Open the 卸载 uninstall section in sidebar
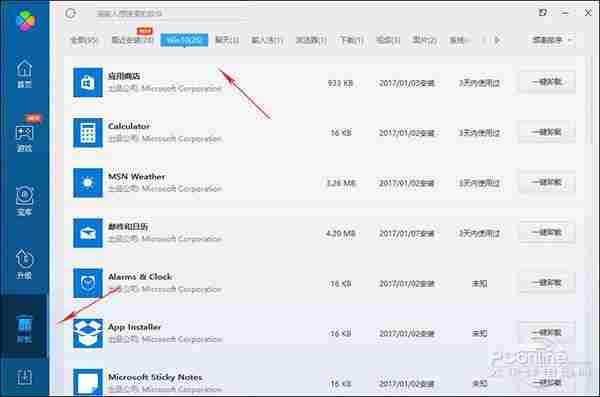The width and height of the screenshot is (600, 397). (24, 328)
